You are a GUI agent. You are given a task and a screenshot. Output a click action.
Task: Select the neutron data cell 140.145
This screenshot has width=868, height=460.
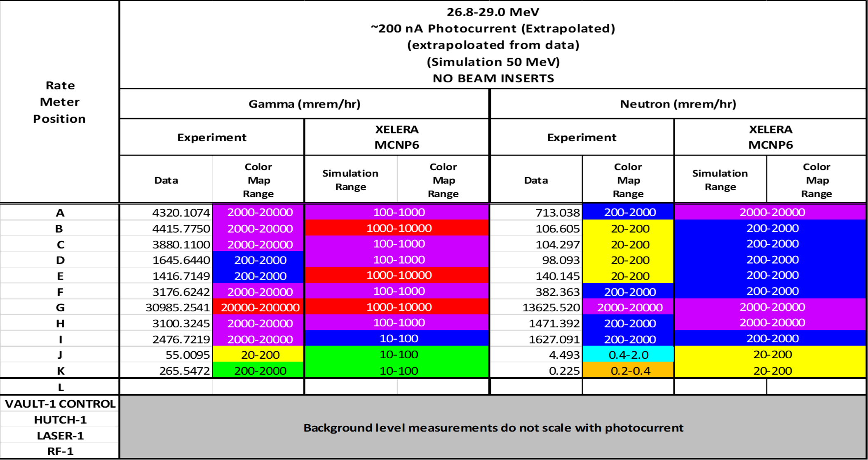(536, 276)
